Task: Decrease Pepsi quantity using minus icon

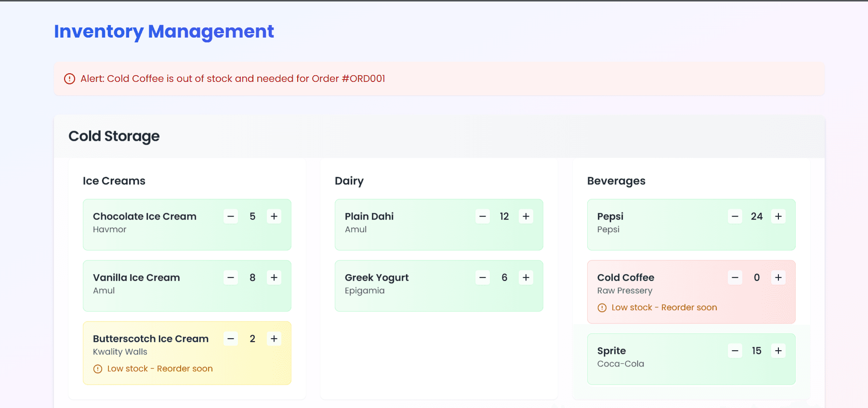Action: tap(735, 216)
